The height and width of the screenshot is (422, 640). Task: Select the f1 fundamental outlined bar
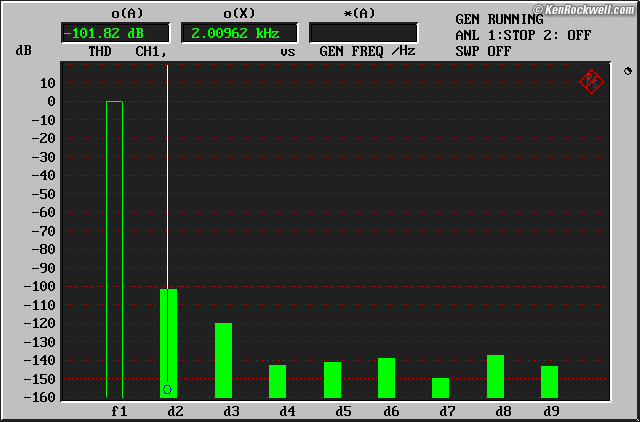tap(114, 248)
